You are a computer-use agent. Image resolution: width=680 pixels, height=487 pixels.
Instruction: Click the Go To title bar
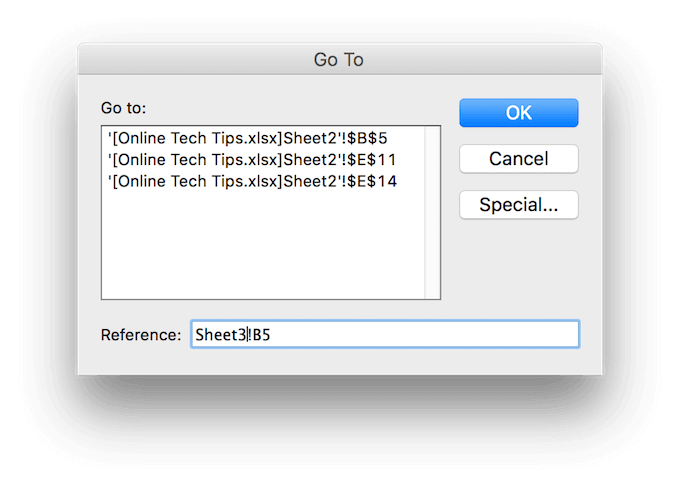[340, 60]
